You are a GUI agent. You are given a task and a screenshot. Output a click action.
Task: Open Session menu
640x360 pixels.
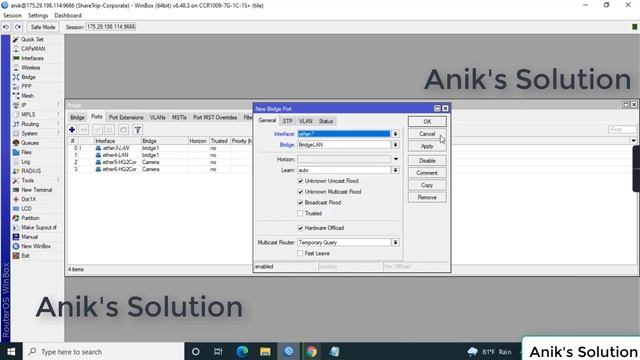click(12, 16)
